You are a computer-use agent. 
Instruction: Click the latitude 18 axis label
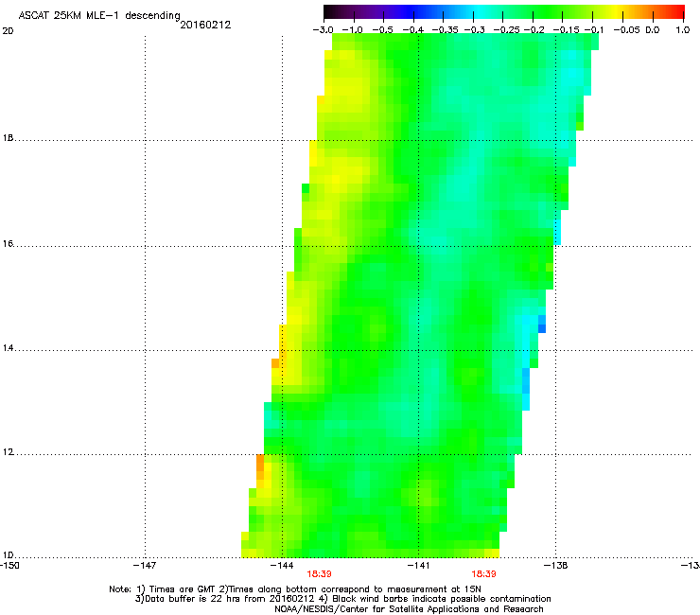pyautogui.click(x=8, y=138)
